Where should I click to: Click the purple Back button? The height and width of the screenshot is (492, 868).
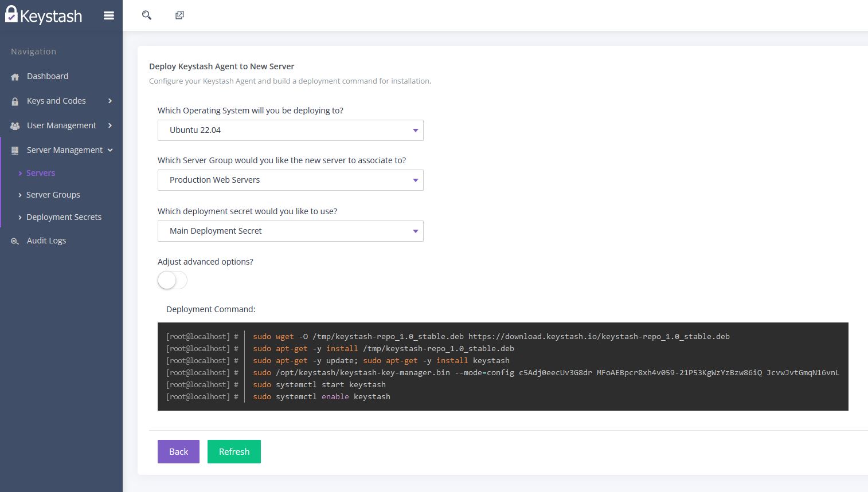click(x=178, y=451)
